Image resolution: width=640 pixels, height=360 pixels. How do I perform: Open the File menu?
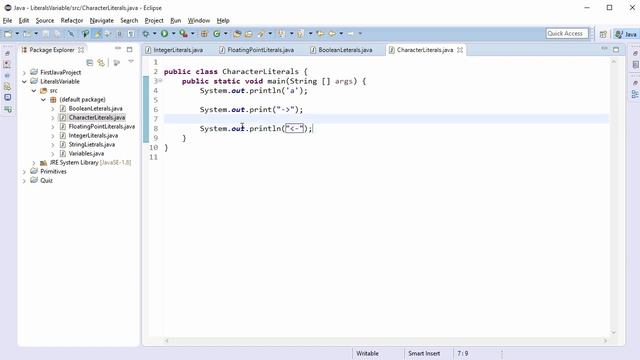[7, 20]
